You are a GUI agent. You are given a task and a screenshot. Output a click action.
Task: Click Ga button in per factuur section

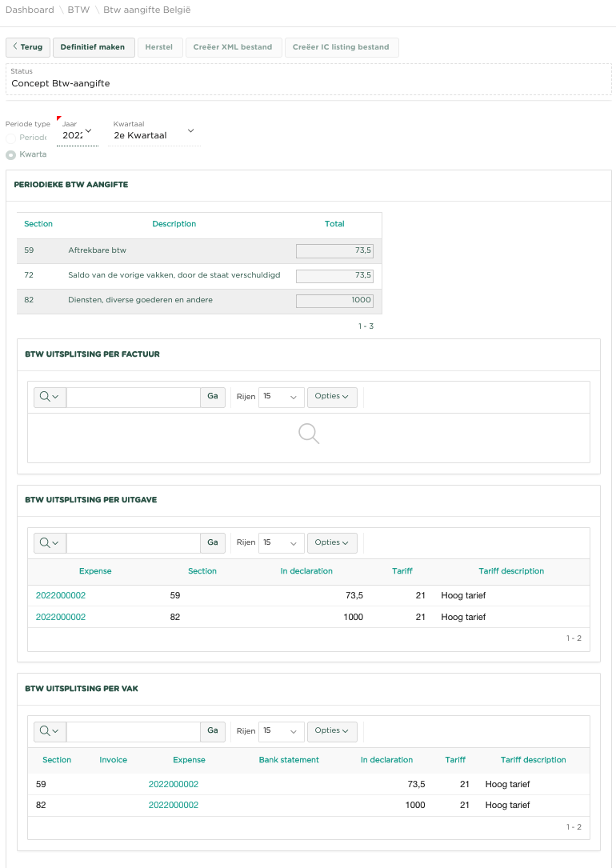pos(213,397)
